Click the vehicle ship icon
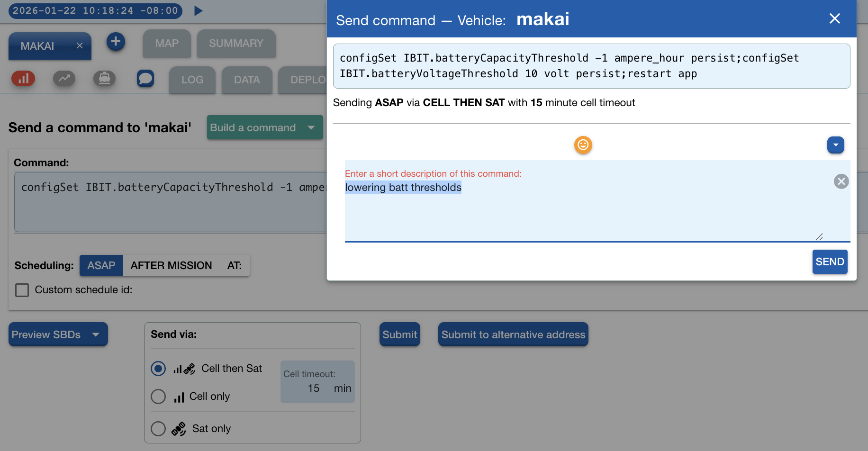868x451 pixels. 105,78
